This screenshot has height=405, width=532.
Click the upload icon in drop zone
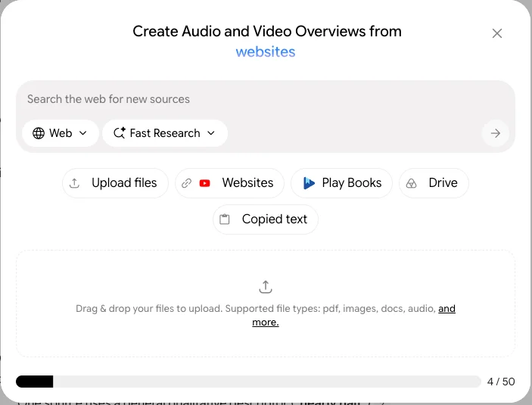(266, 287)
